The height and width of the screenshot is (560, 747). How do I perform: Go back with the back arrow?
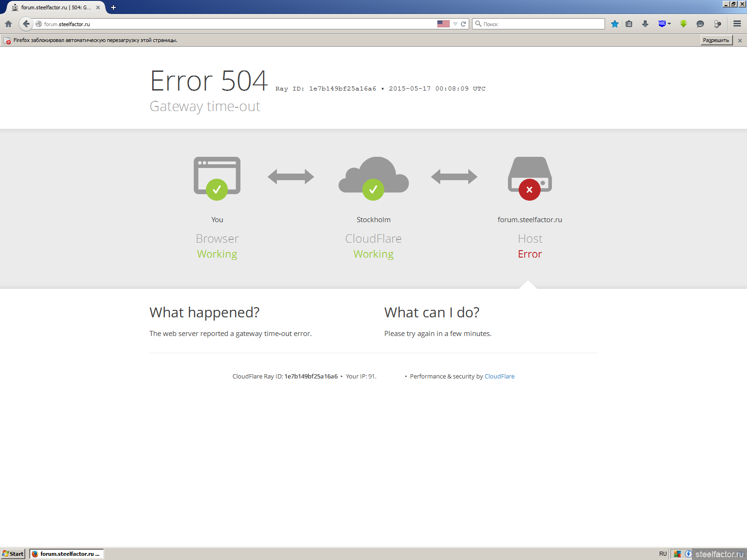tap(26, 24)
